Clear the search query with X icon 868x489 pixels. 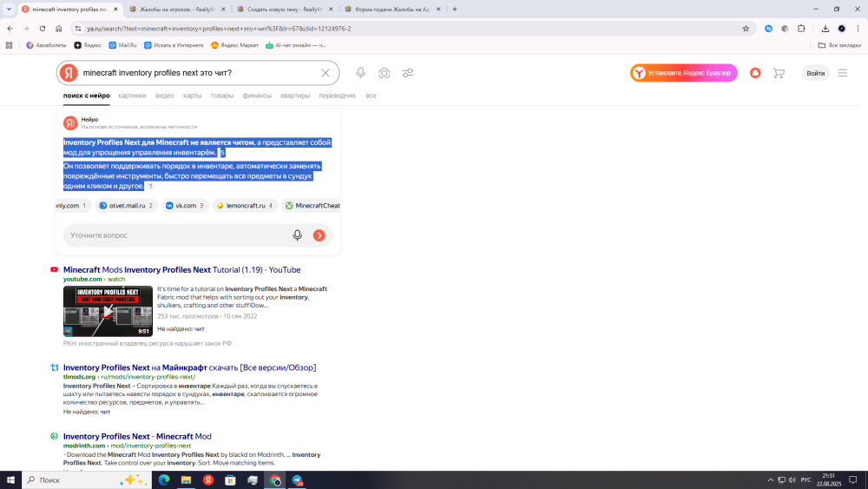pyautogui.click(x=325, y=73)
